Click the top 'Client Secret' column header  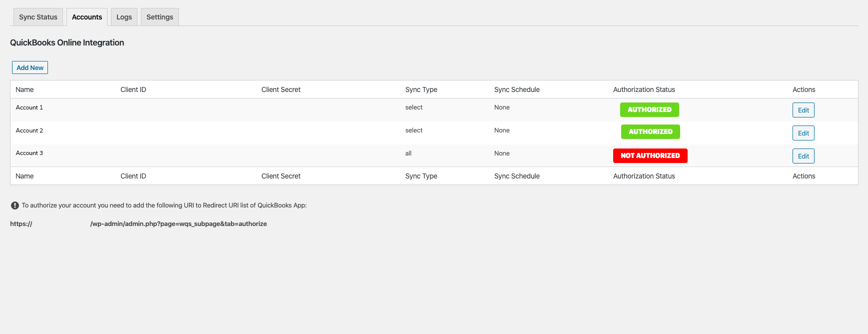281,89
